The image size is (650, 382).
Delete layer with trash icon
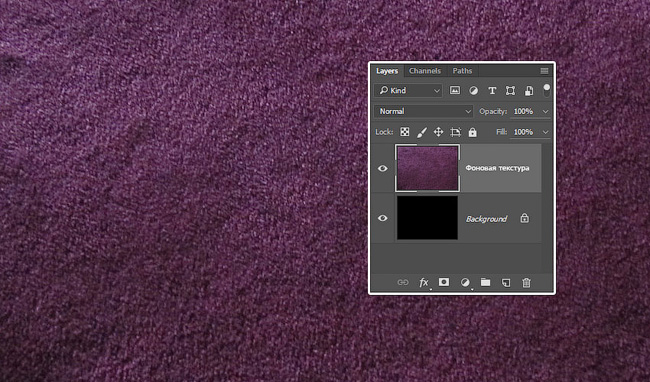[526, 283]
